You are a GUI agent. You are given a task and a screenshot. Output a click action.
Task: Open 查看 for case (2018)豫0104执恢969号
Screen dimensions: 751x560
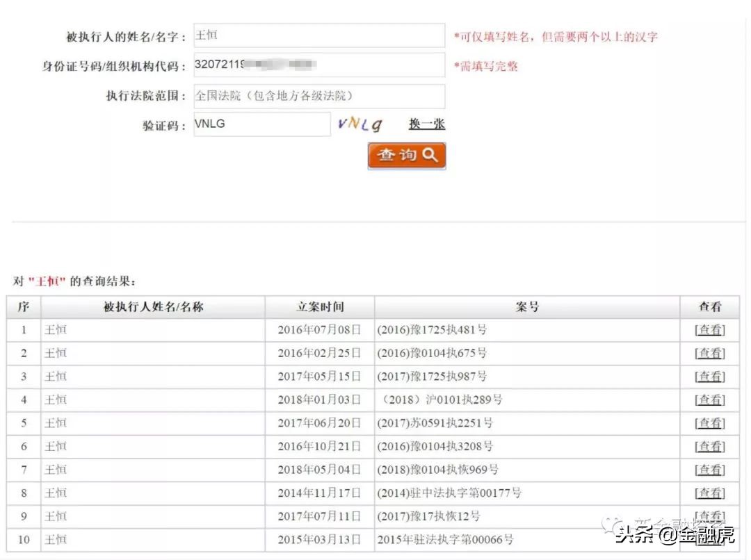(x=710, y=470)
